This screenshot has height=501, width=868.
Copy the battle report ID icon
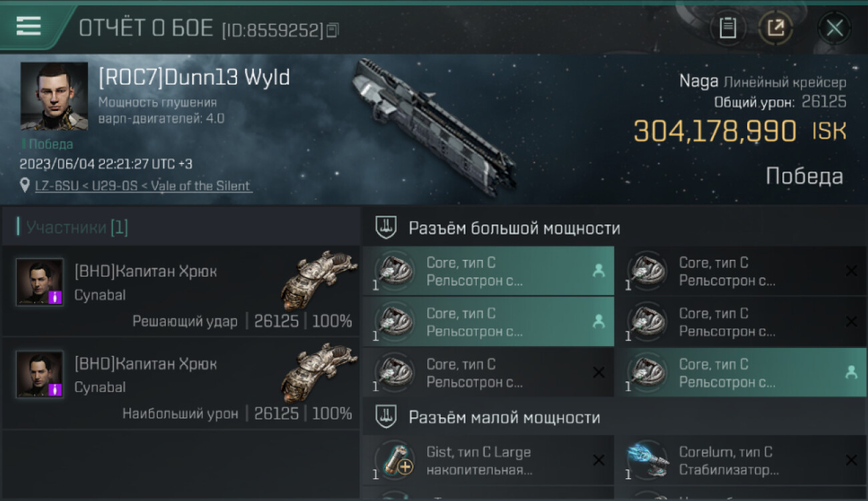point(333,30)
